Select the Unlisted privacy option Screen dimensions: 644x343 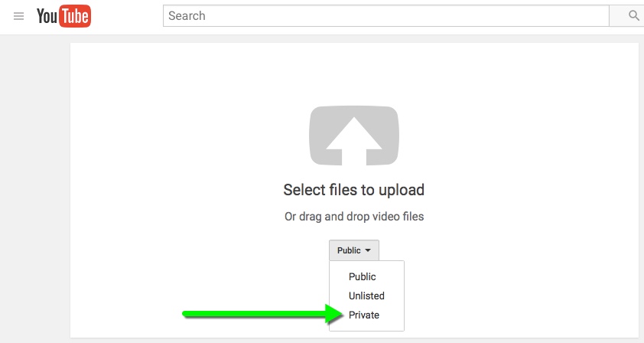(x=366, y=296)
